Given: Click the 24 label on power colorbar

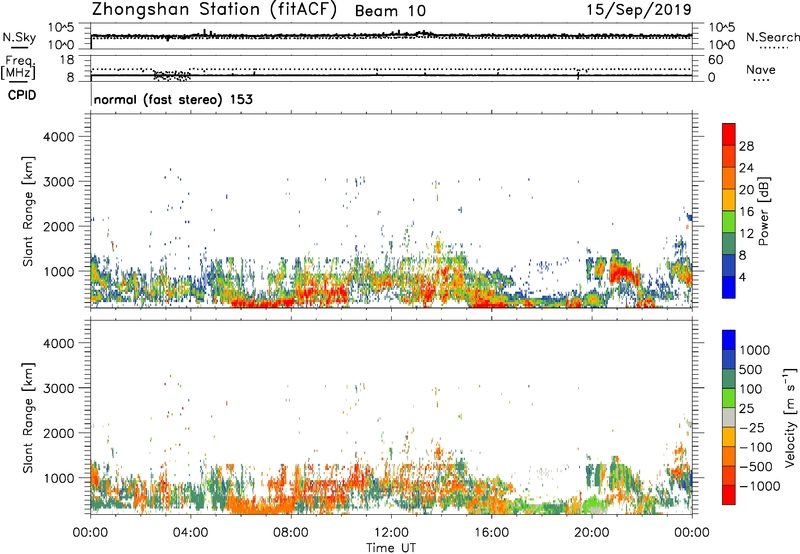Looking at the screenshot, I should (746, 168).
